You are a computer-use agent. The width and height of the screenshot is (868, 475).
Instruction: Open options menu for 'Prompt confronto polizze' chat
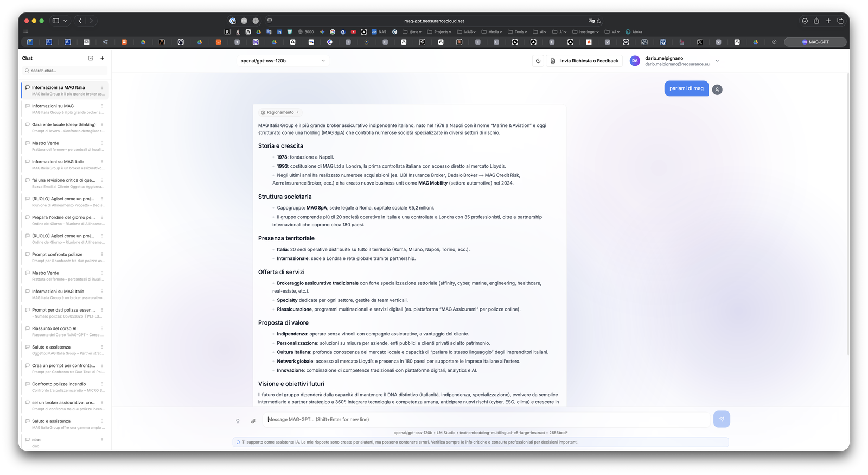[x=102, y=254]
